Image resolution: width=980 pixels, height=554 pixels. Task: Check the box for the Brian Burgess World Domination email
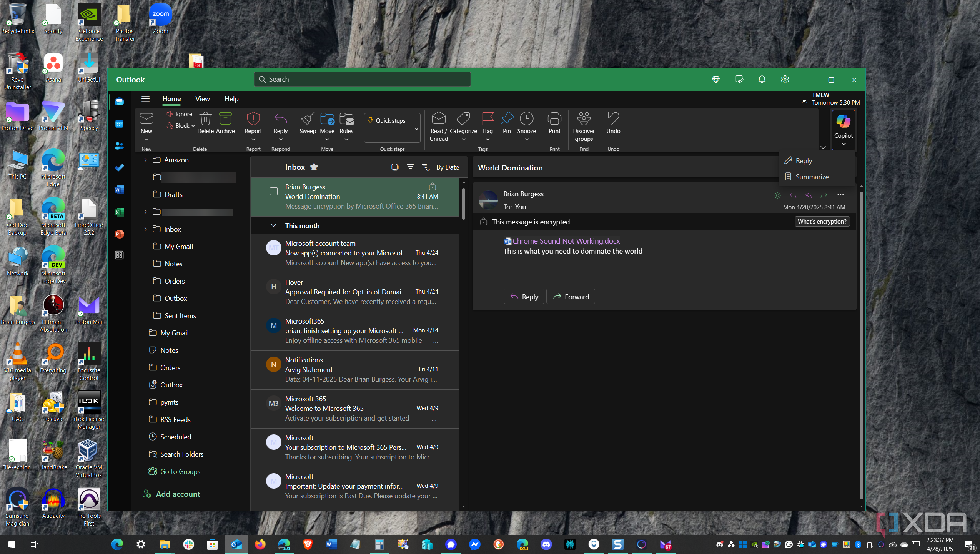[x=273, y=191]
